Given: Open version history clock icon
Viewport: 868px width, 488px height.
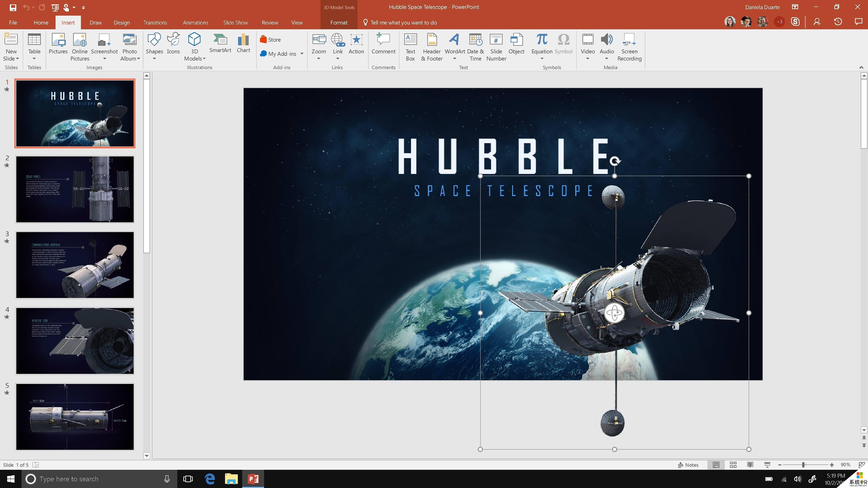Looking at the screenshot, I should point(838,22).
